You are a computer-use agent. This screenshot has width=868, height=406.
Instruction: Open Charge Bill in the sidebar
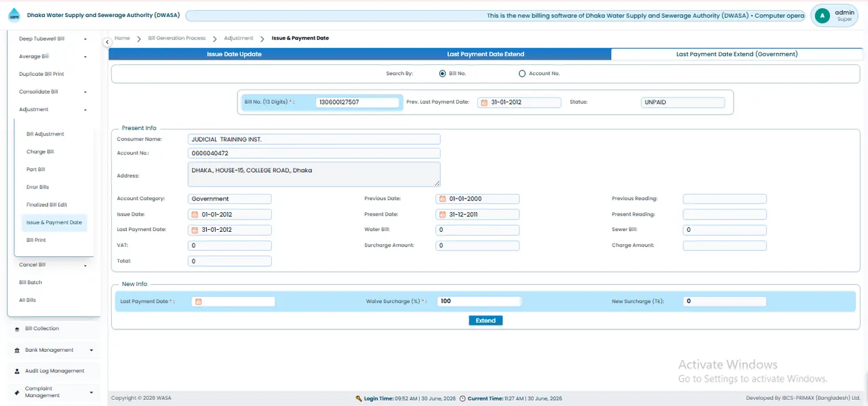pyautogui.click(x=40, y=152)
